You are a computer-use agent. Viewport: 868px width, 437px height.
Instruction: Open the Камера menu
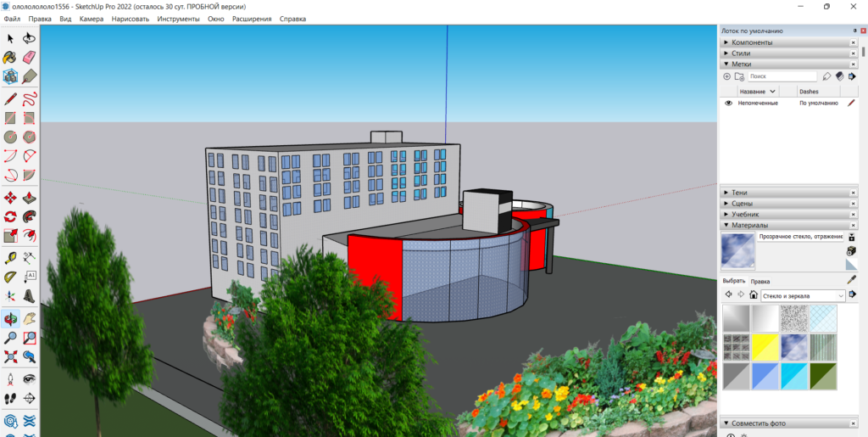(x=92, y=19)
